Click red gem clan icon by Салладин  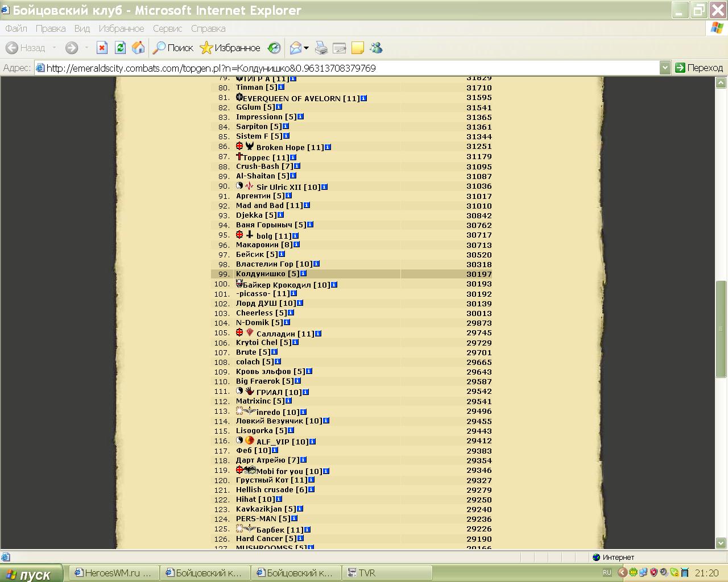pyautogui.click(x=249, y=332)
